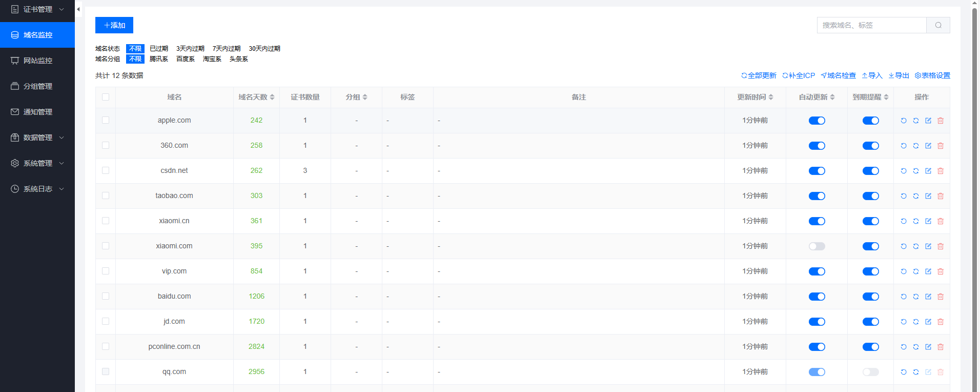The image size is (980, 392).
Task: Click edit icon in jd.com row
Action: coord(928,322)
